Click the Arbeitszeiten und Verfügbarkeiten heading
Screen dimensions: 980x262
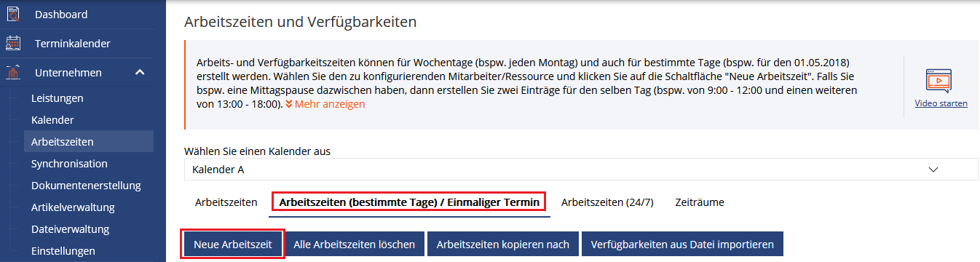click(301, 22)
